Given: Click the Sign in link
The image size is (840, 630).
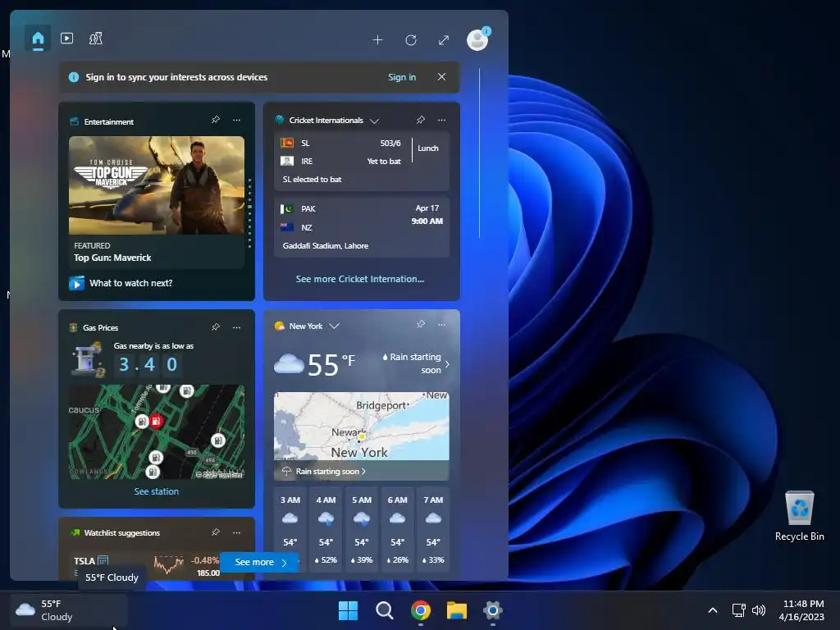Looking at the screenshot, I should click(x=402, y=77).
